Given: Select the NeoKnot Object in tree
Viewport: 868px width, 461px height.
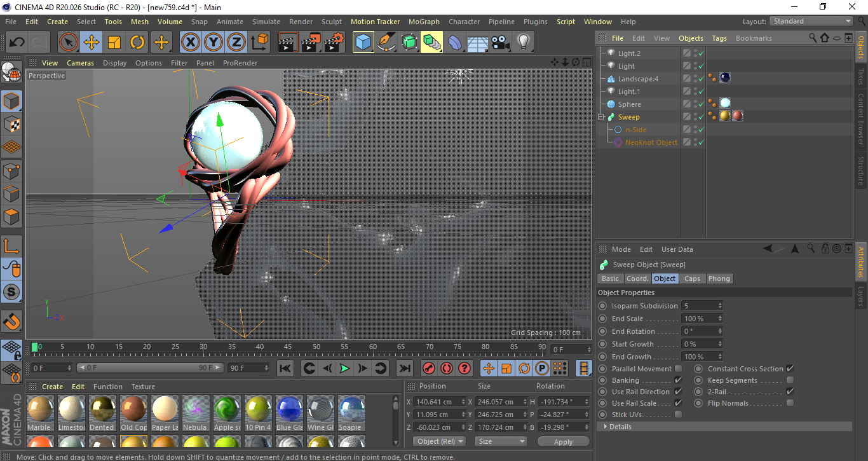Looking at the screenshot, I should 651,142.
